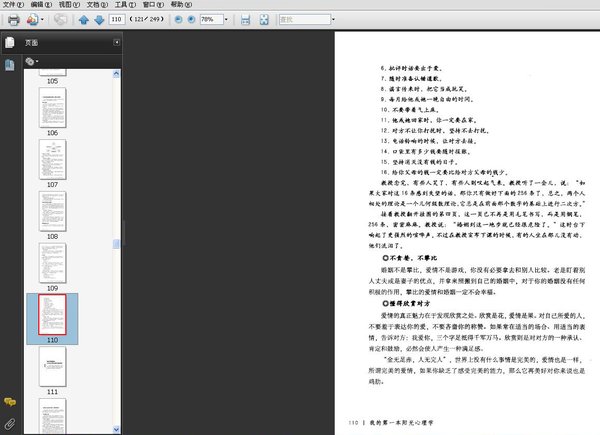This screenshot has height=435, width=600.
Task: Click the scrolling pages mode icon
Action: coord(245,20)
